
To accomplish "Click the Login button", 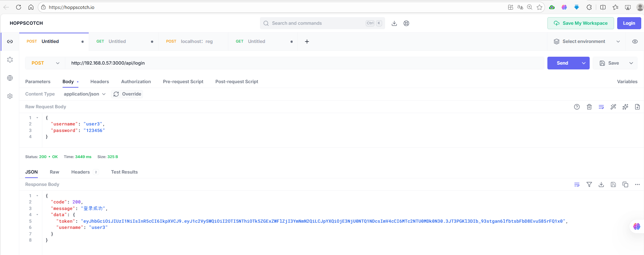I will pos(629,23).
